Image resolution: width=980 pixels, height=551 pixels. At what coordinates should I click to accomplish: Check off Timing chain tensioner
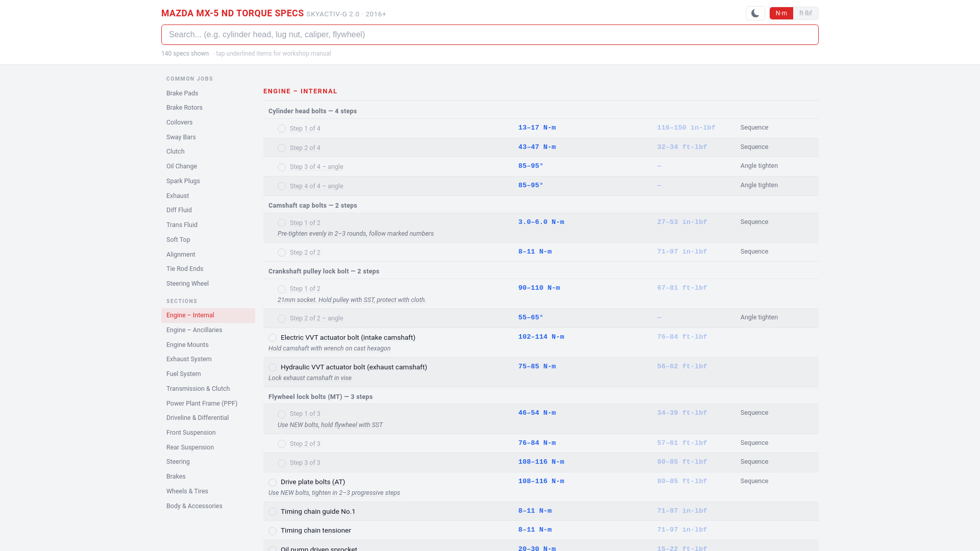pos(273,531)
